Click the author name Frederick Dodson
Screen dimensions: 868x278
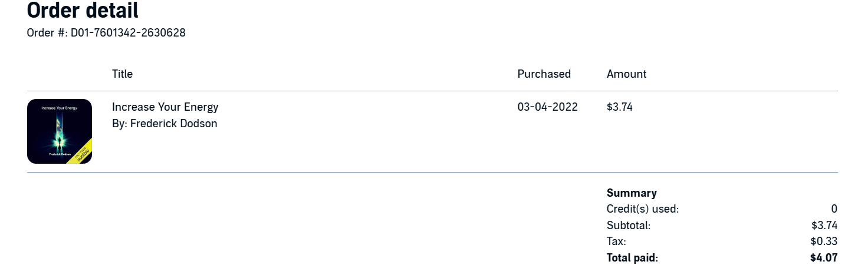[173, 124]
